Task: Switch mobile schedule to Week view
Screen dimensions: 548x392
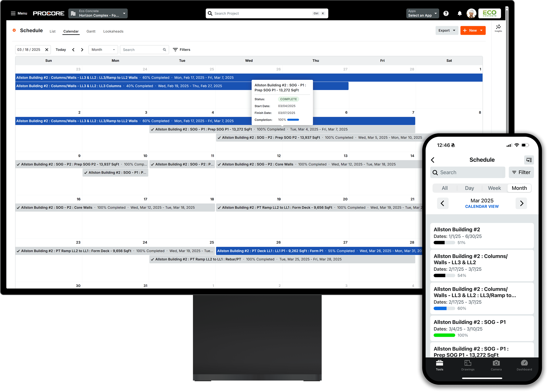Action: tap(494, 188)
